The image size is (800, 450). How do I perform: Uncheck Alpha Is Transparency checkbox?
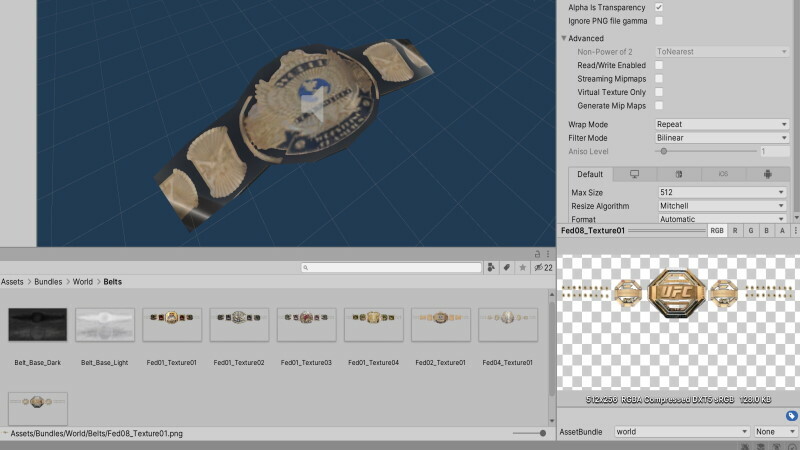click(659, 7)
